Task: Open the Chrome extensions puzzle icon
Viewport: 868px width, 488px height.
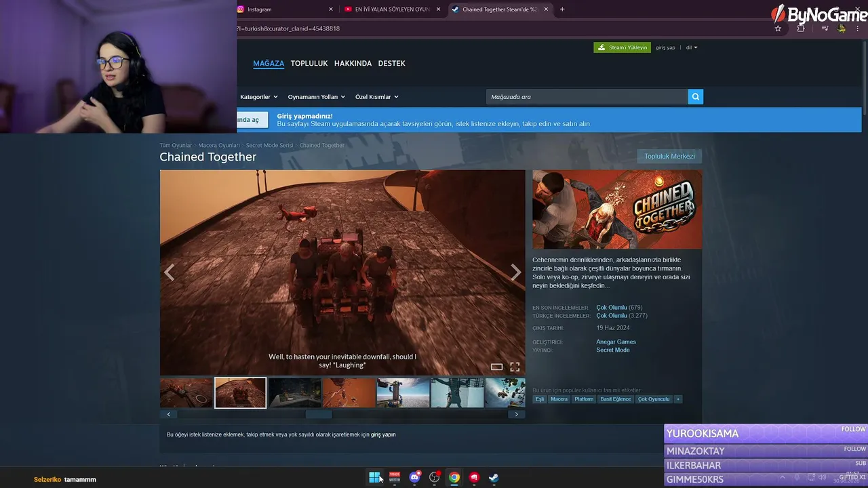Action: (801, 28)
